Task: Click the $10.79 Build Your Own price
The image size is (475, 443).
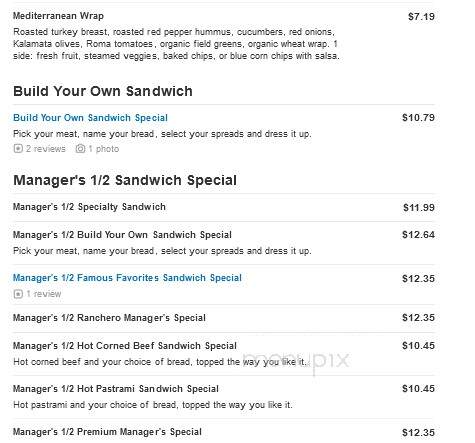Action: [419, 118]
